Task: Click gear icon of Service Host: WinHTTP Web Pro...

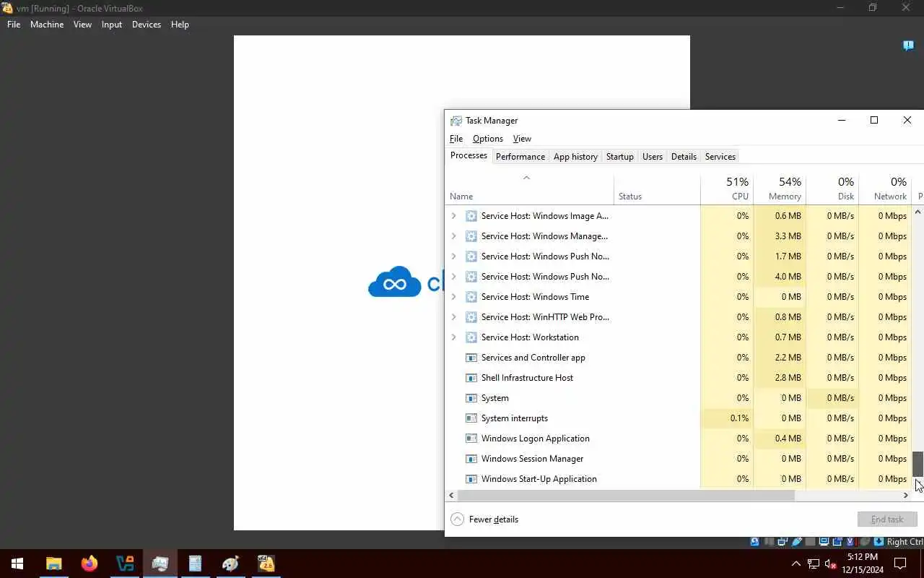Action: [x=471, y=317]
